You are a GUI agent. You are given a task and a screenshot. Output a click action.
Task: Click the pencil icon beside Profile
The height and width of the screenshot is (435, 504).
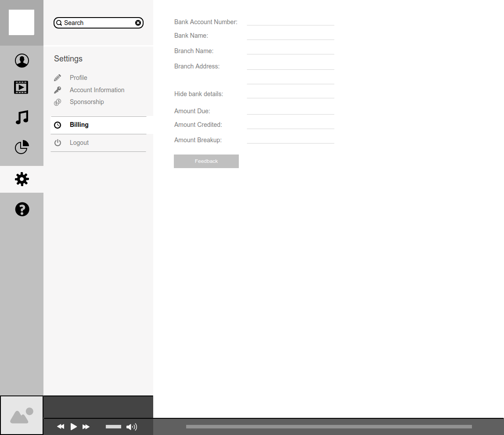[x=58, y=78]
